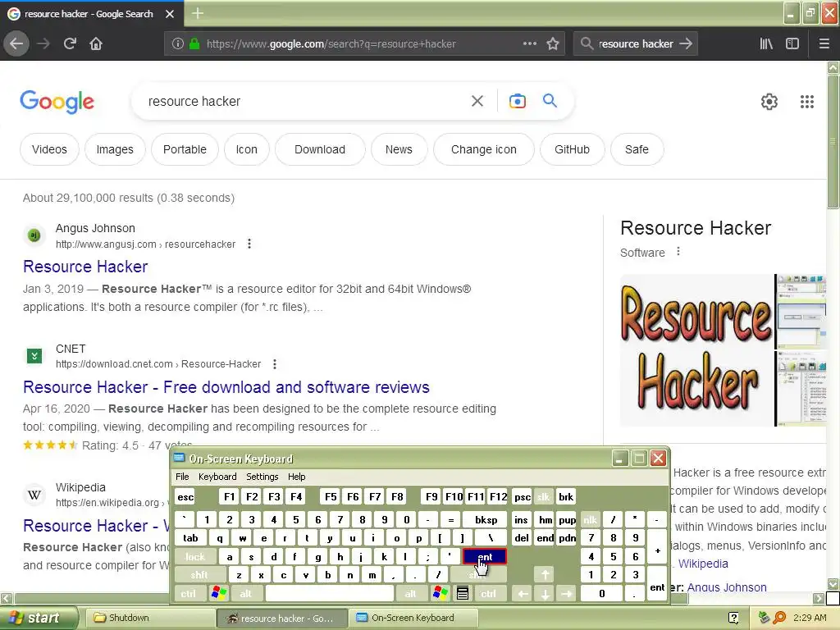Click the tab key on On-Screen Keyboard
The image size is (840, 630).
(x=190, y=538)
